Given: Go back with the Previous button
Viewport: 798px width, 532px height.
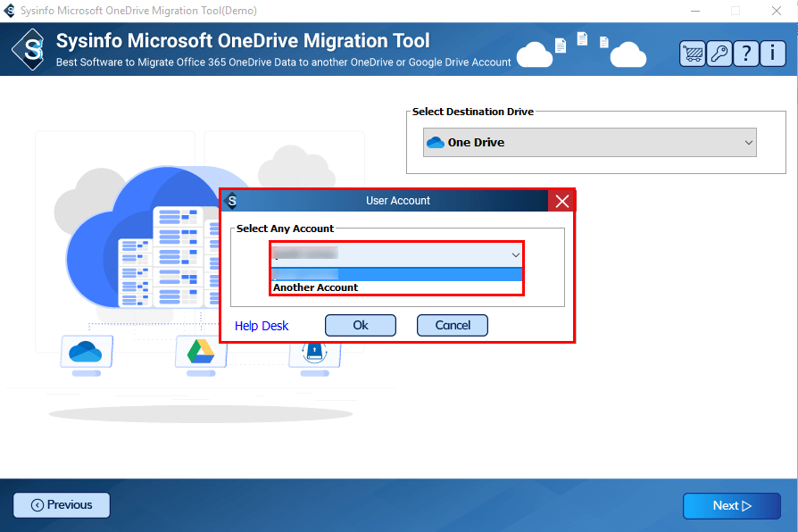Looking at the screenshot, I should click(x=62, y=505).
